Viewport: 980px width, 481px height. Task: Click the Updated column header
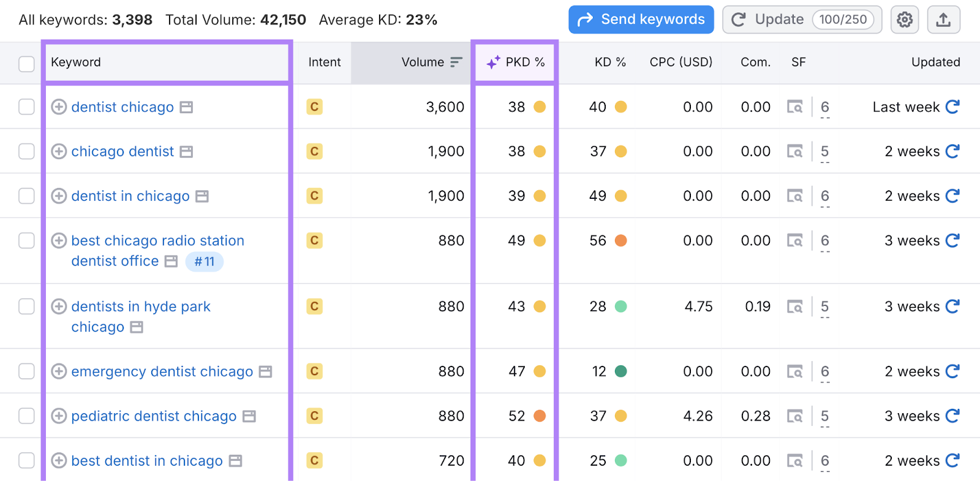tap(935, 62)
